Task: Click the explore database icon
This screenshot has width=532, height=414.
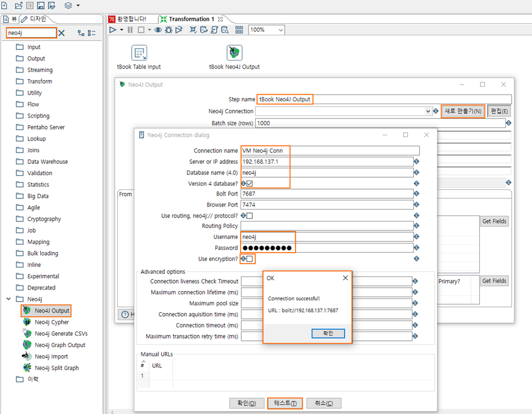Action: pos(225,30)
